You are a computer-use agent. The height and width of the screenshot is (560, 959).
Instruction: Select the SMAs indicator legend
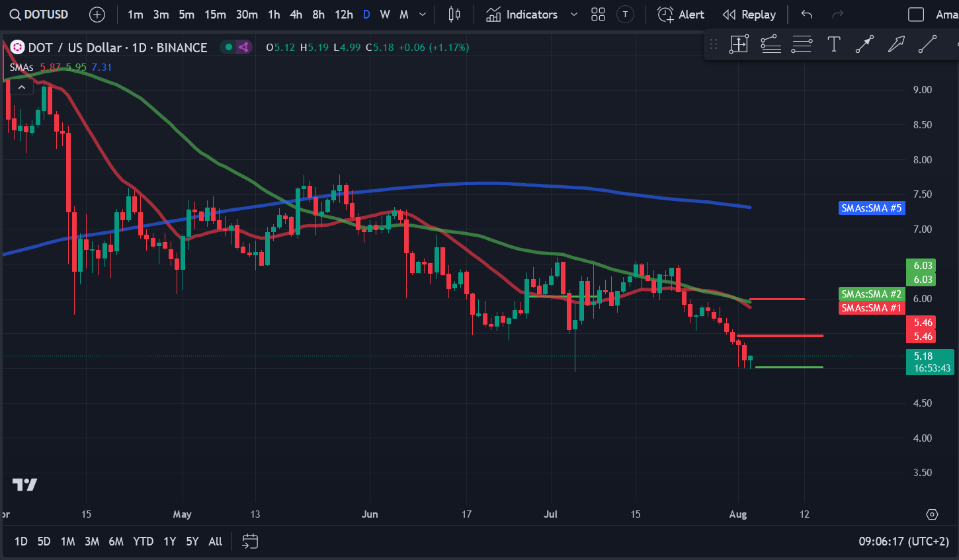click(x=21, y=67)
